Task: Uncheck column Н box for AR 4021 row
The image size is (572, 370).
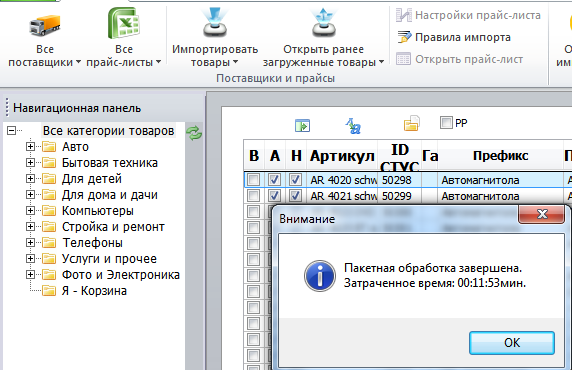Action: [x=295, y=196]
